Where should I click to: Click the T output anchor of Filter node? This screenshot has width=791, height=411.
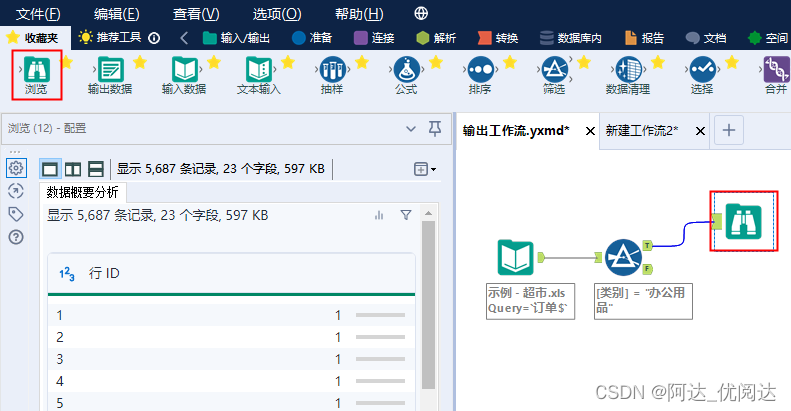(x=648, y=246)
